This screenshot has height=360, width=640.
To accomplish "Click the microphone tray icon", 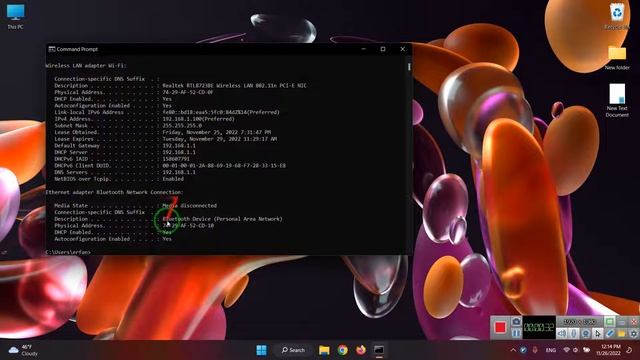I will (535, 350).
